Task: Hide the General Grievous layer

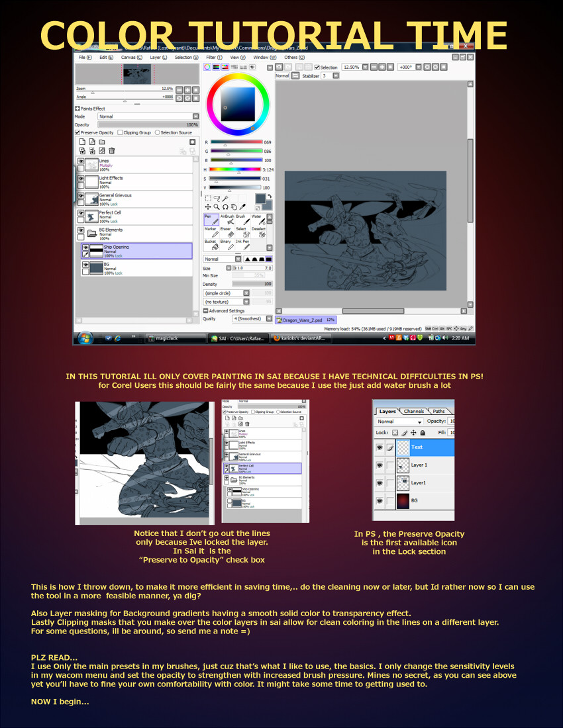Action: click(x=81, y=195)
